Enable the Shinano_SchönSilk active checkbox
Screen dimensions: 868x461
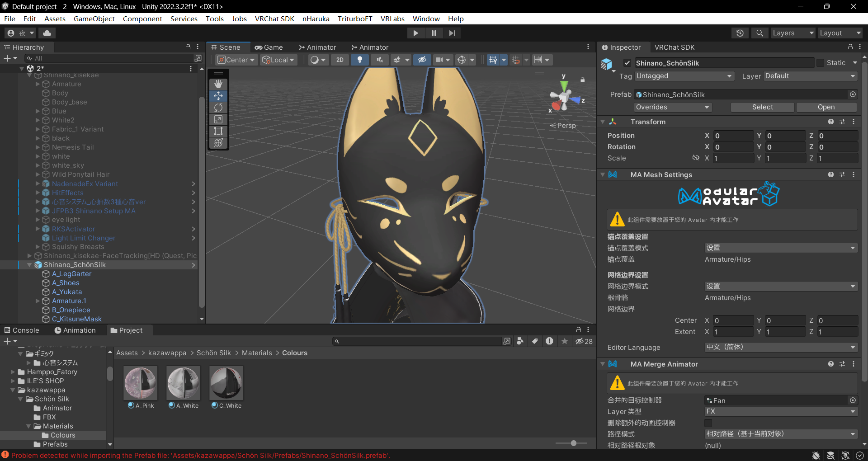(627, 63)
